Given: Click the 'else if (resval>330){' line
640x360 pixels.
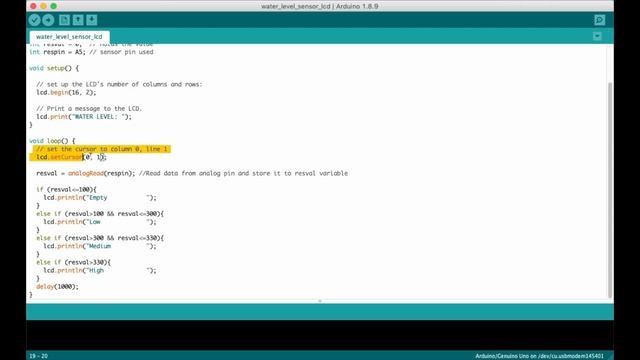Looking at the screenshot, I should pos(73,262).
